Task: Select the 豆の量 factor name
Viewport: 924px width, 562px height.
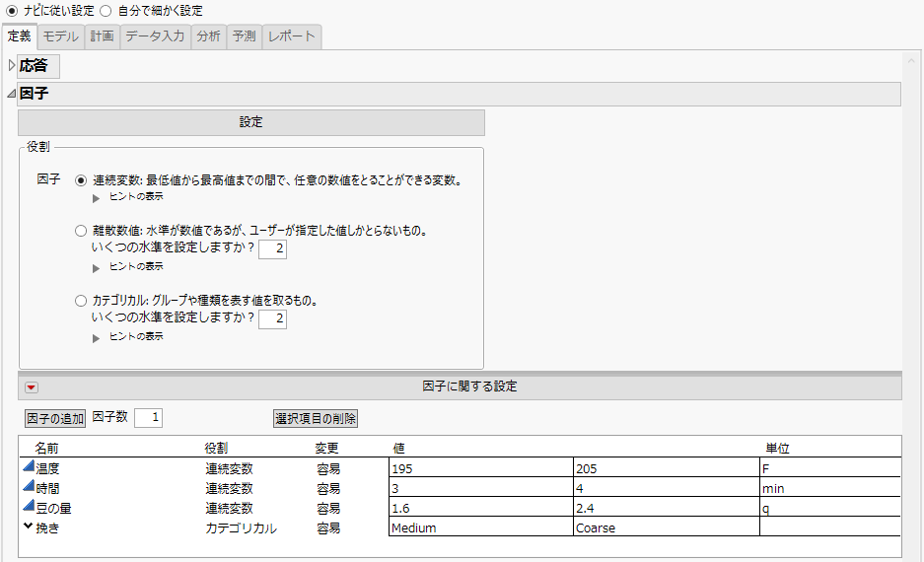Action: (x=53, y=509)
